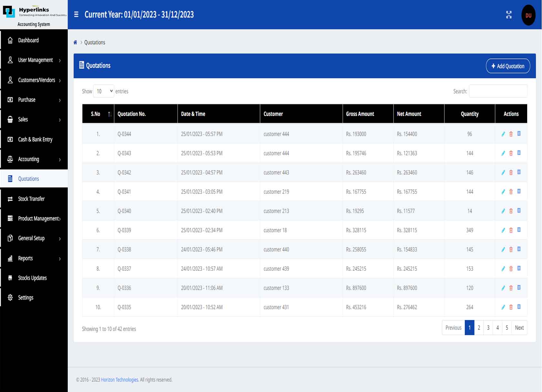
Task: Open document view for quotation Q-0338
Action: coord(519,249)
